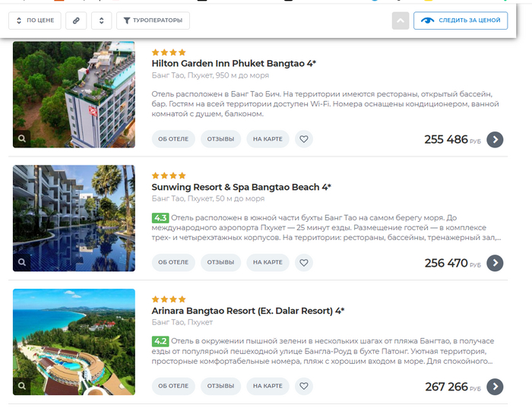Mark Arinara Bangtao Resort as favorite
Screen dimensions: 532x411
point(304,386)
